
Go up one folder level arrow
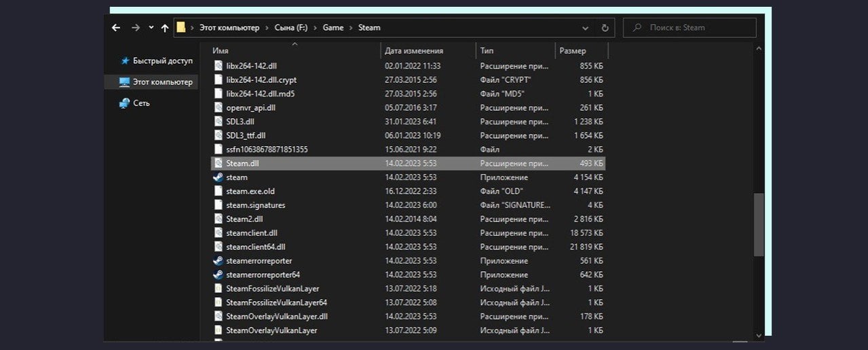tap(165, 28)
